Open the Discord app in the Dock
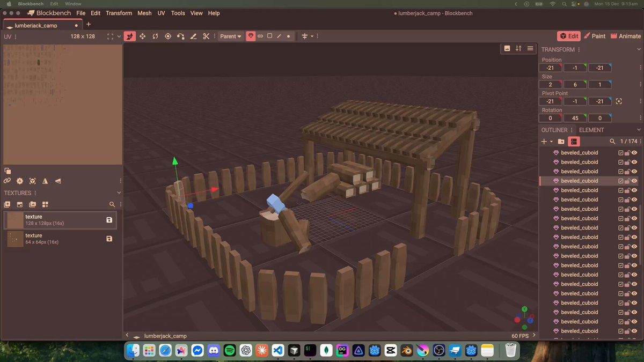The image size is (644, 362). point(214,350)
